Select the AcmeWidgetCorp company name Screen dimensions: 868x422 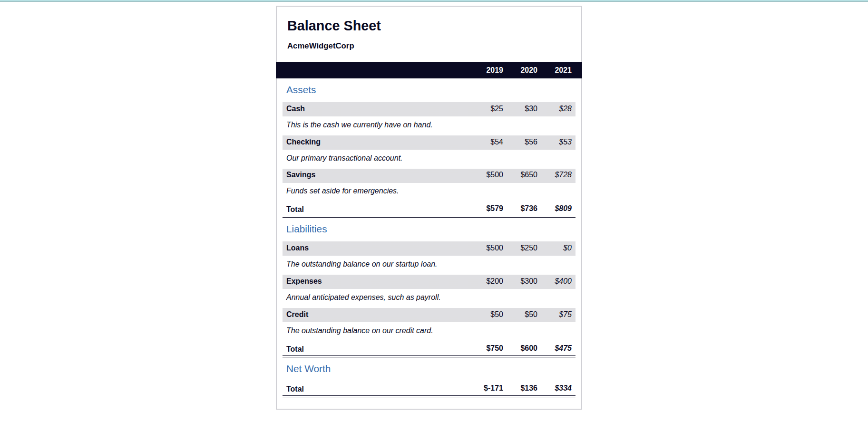[x=321, y=46]
